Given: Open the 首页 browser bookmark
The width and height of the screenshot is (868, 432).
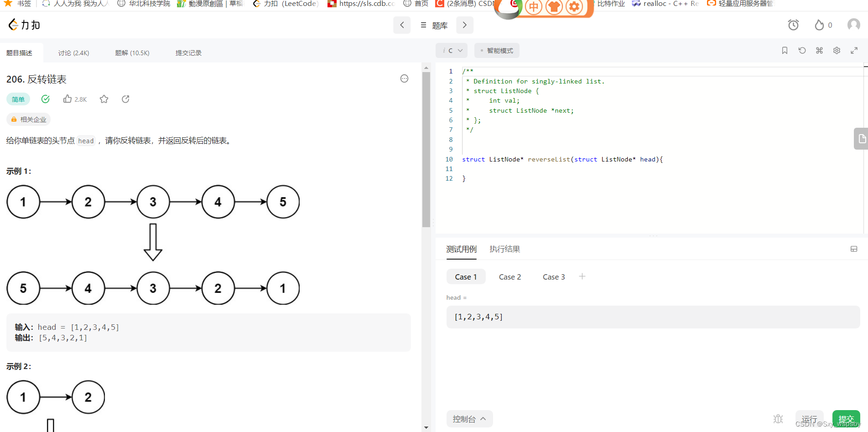Looking at the screenshot, I should tap(416, 4).
